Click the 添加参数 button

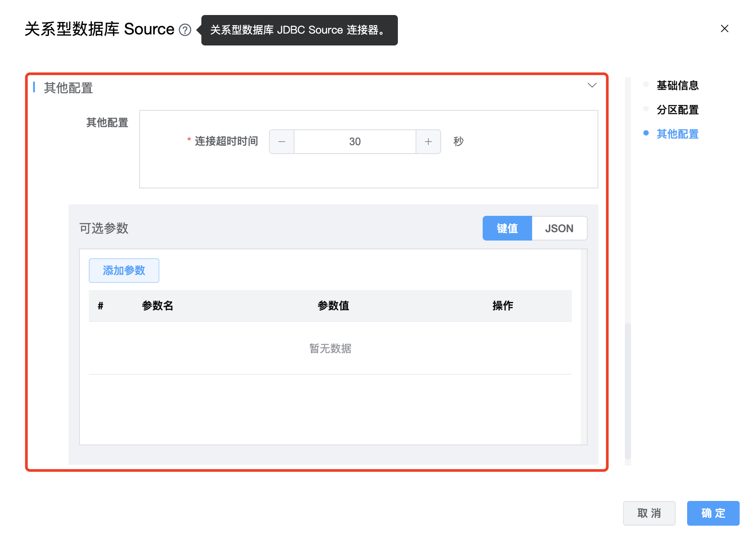point(124,271)
